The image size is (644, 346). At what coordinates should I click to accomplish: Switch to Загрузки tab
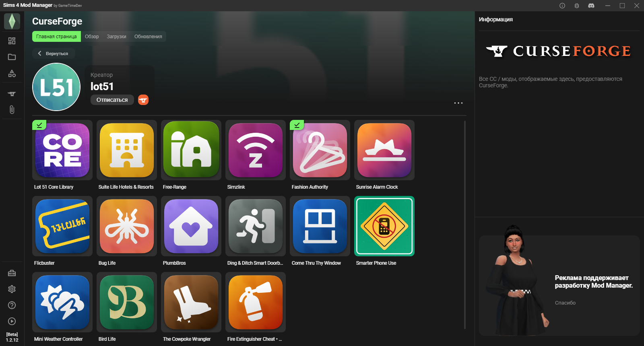point(116,37)
